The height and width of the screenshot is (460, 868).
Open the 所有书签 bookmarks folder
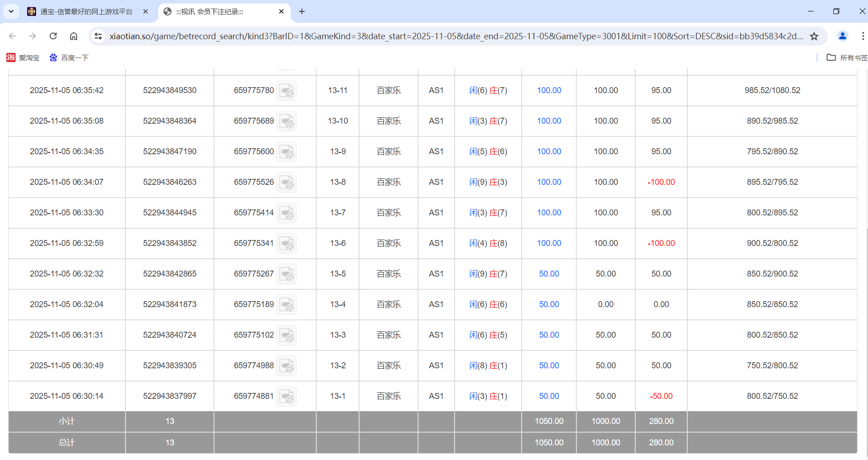point(847,57)
